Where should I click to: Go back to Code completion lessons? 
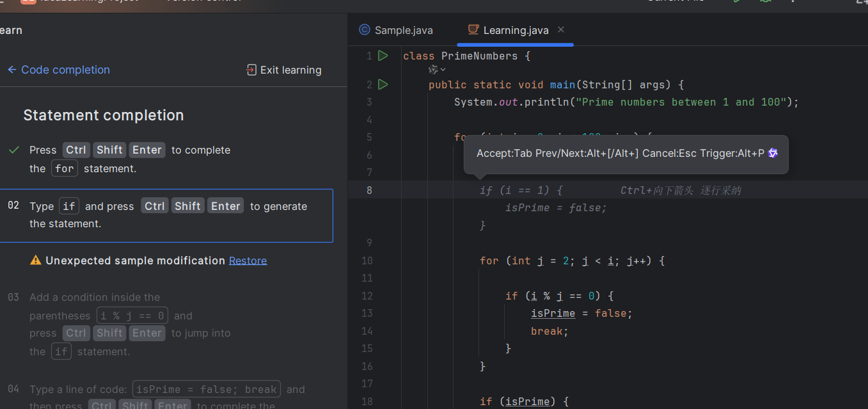(58, 70)
